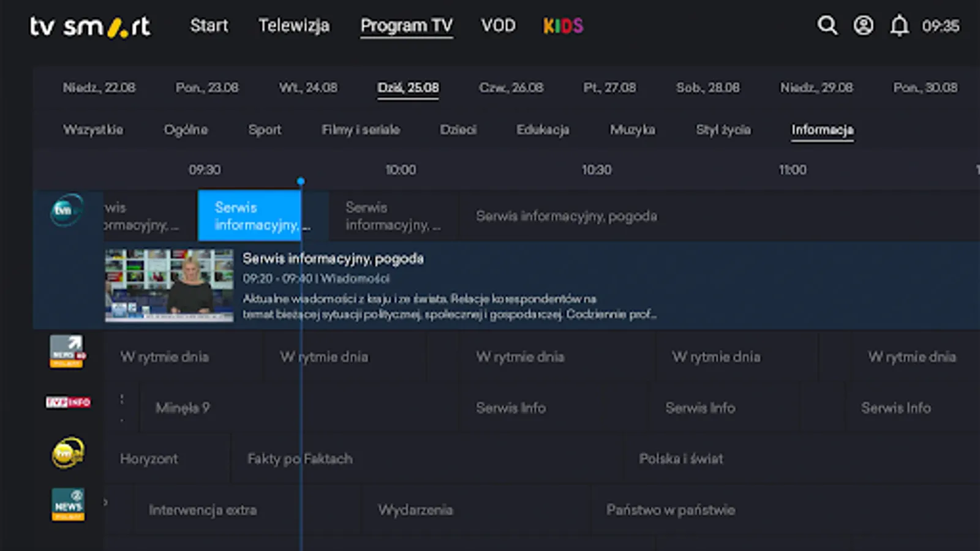Select the Polsat News channel logo
980x551 pixels.
point(68,505)
